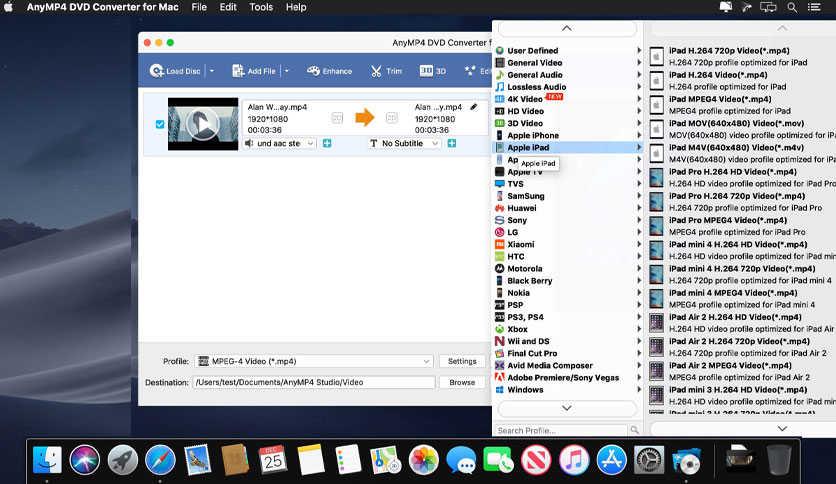
Task: Select the Trim scissors tool
Action: 386,71
